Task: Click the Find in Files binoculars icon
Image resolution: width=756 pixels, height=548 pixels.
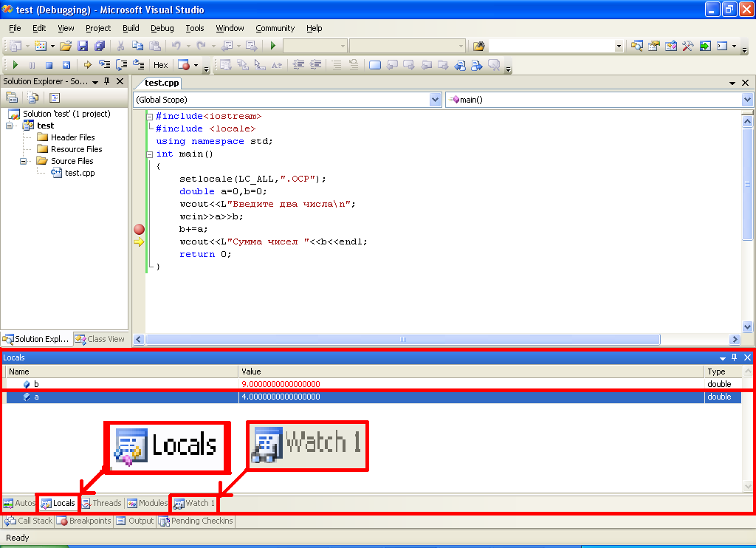Action: pyautogui.click(x=478, y=46)
